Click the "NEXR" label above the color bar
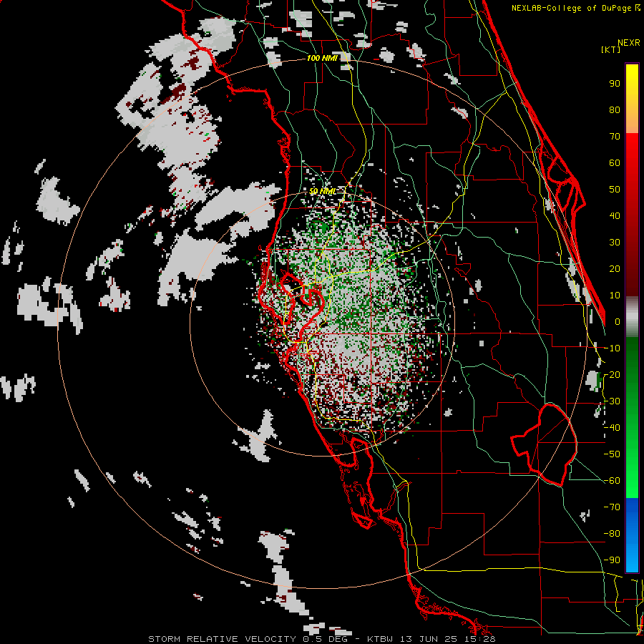Viewport: 644px width, 644px height. click(x=629, y=43)
